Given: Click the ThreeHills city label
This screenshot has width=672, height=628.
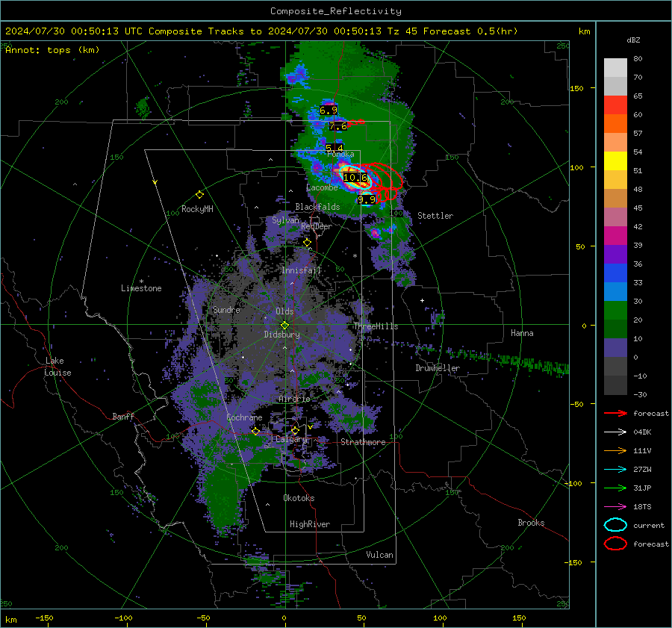Looking at the screenshot, I should 376,326.
